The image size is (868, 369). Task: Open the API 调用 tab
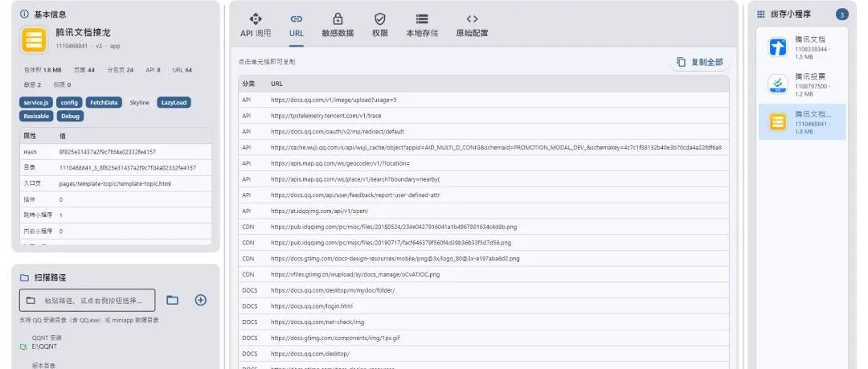coord(256,26)
